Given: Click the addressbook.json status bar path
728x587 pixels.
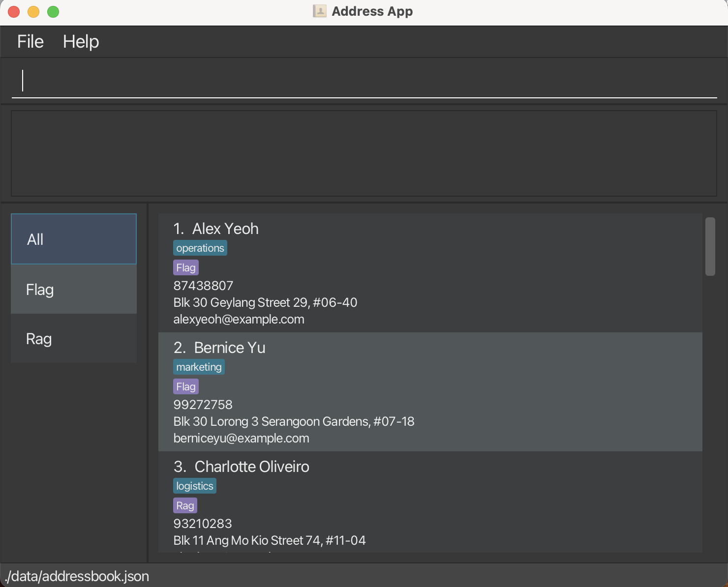Looking at the screenshot, I should click(77, 576).
